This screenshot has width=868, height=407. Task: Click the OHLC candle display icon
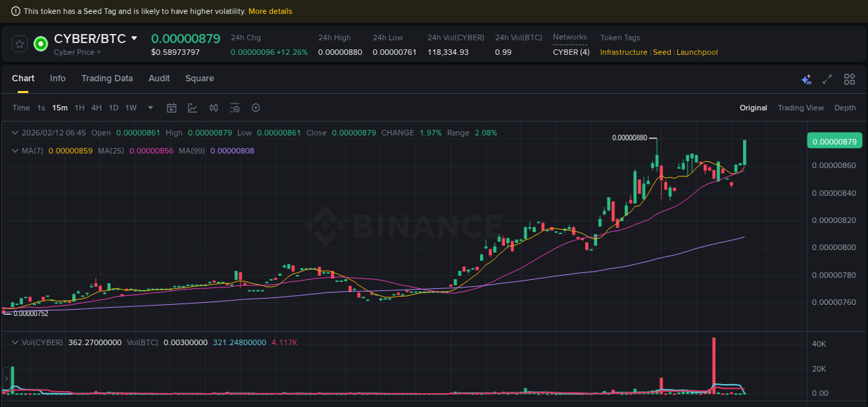pos(213,108)
